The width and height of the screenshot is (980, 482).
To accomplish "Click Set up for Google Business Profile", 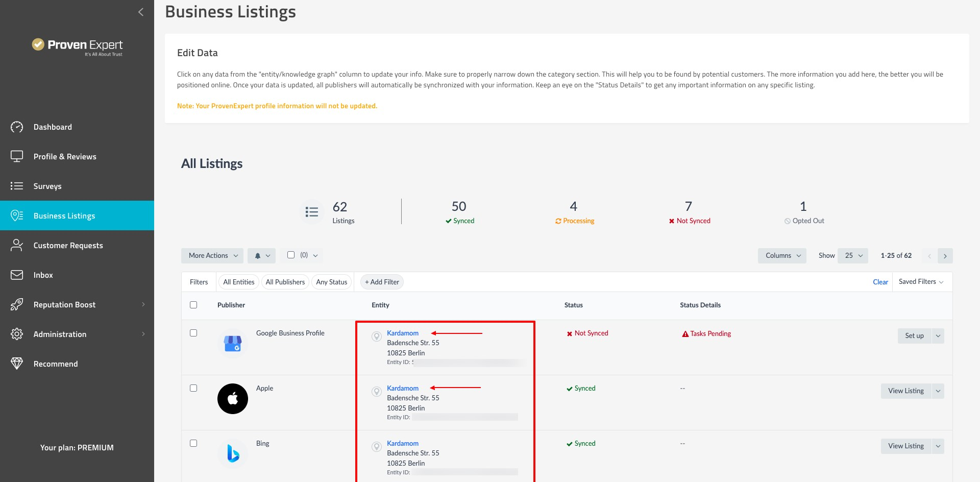I will click(914, 336).
